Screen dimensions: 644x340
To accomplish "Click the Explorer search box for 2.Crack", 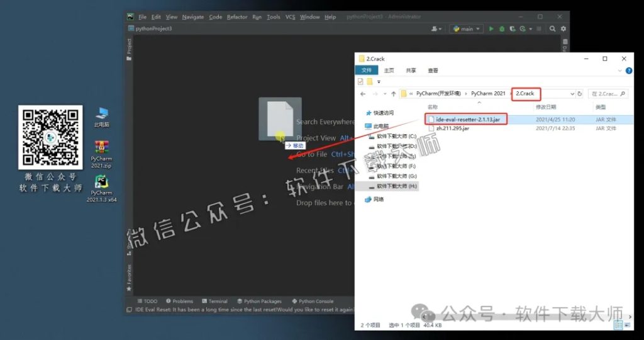I will coord(608,94).
